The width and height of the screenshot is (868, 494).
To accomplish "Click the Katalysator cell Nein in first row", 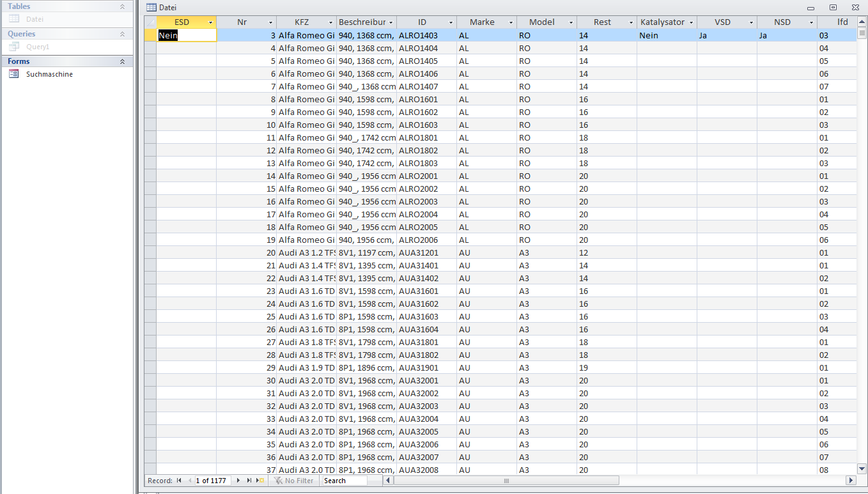I will pyautogui.click(x=667, y=36).
